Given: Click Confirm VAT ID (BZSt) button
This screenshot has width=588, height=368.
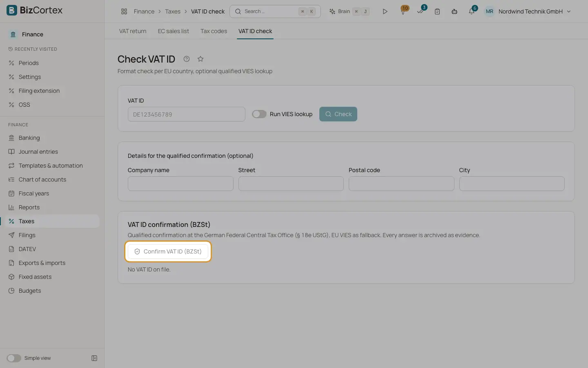Looking at the screenshot, I should (x=168, y=251).
